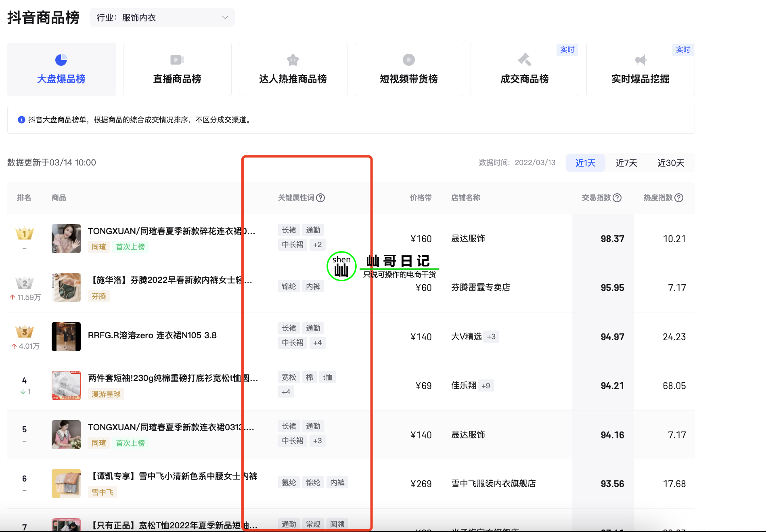The width and height of the screenshot is (766, 532).
Task: Click the gold crown rank 1 icon
Action: (25, 233)
